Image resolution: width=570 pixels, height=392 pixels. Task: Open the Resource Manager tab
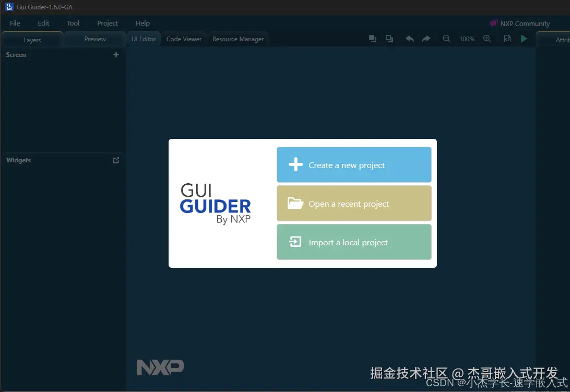pos(238,39)
